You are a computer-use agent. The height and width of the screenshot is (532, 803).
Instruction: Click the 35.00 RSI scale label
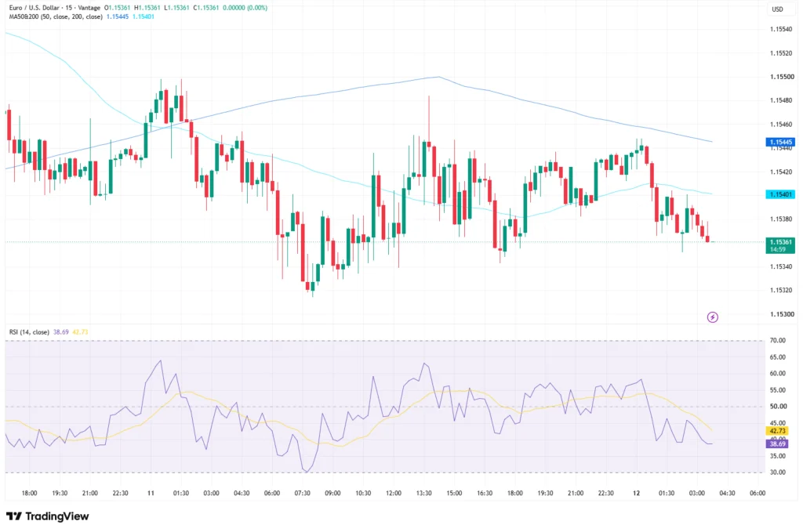tap(777, 456)
